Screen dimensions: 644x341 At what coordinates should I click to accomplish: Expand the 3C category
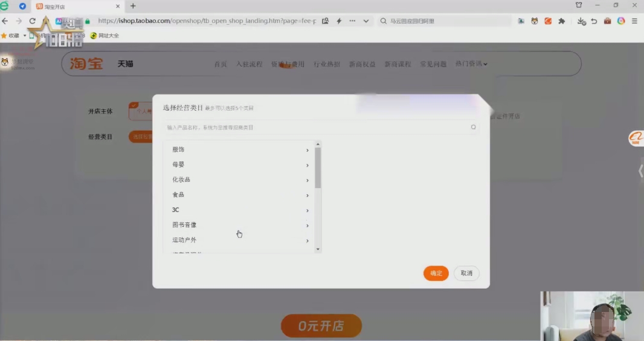coord(240,210)
